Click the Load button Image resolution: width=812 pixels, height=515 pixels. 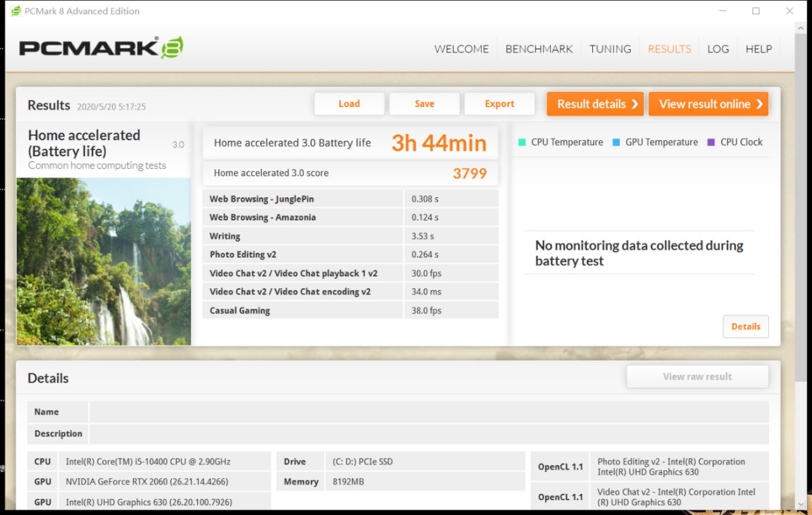(x=349, y=104)
